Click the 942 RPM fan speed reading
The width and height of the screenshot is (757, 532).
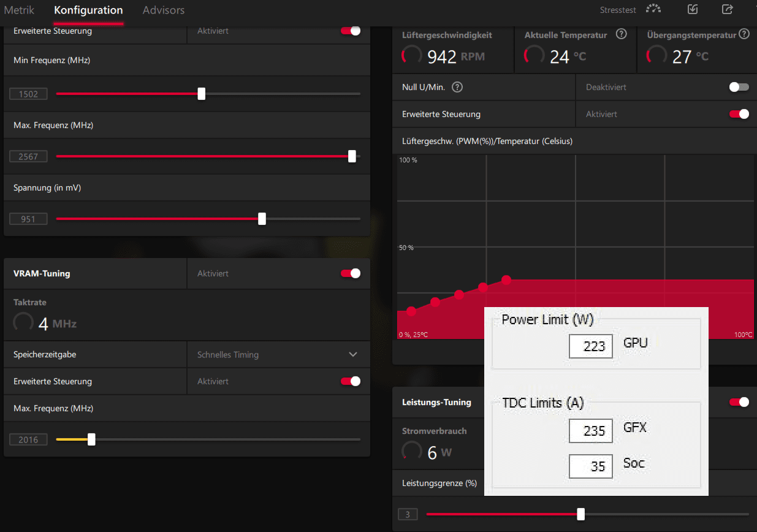coord(456,57)
